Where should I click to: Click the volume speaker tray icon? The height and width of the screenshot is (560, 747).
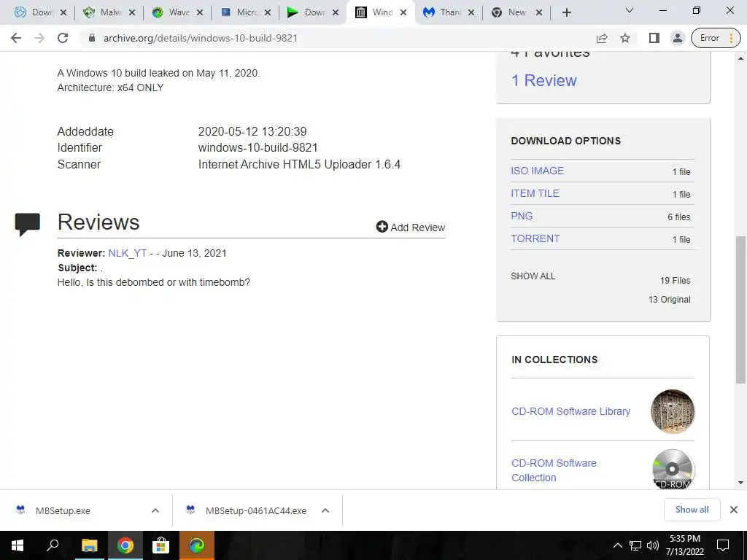pyautogui.click(x=653, y=545)
